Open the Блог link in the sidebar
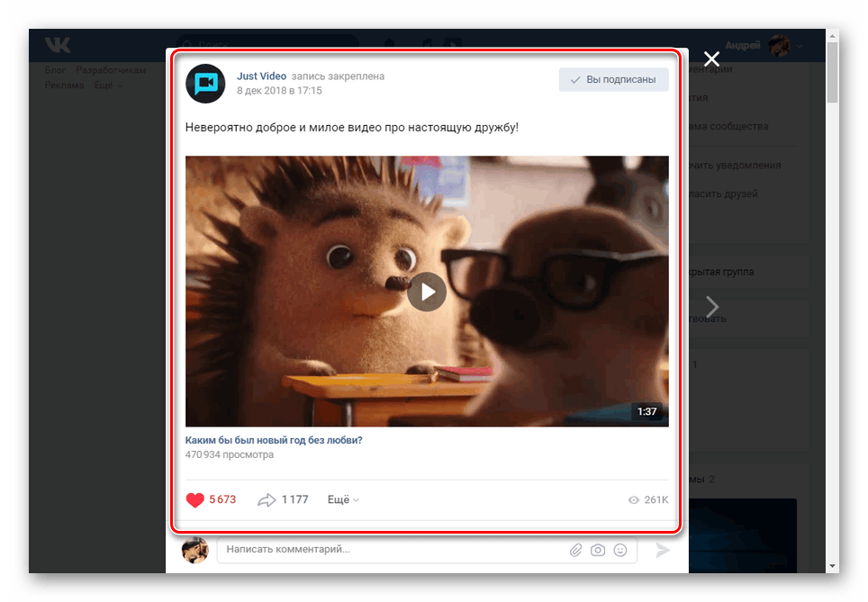Viewport: 868px width, 602px height. point(55,70)
